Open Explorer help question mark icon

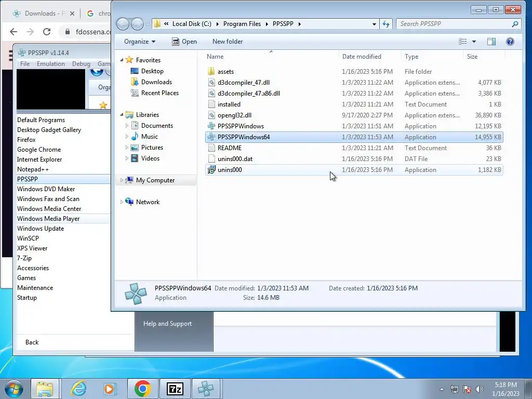[x=510, y=42]
